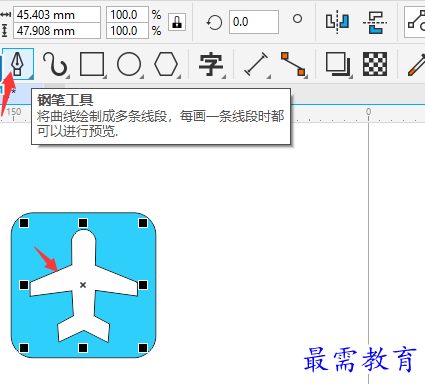Click the bottom-left selection handle

pyautogui.click(x=24, y=348)
